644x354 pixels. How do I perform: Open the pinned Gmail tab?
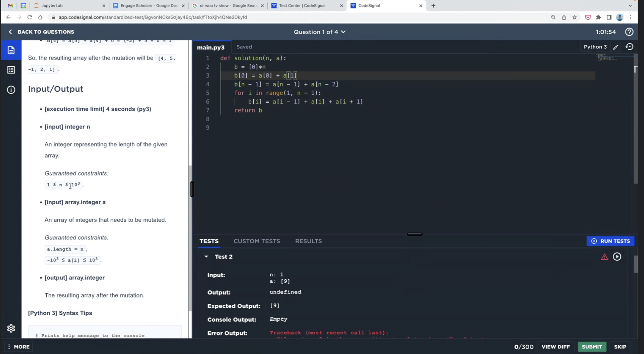pyautogui.click(x=10, y=5)
